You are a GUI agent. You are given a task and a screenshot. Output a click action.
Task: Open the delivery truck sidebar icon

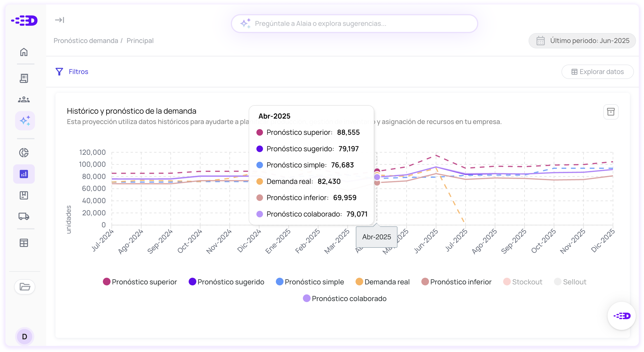point(24,216)
